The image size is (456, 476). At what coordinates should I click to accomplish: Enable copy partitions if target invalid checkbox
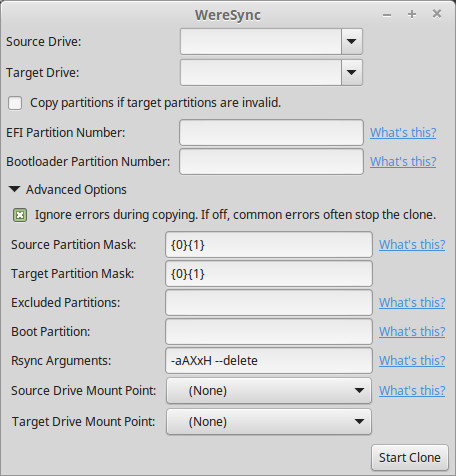15,103
